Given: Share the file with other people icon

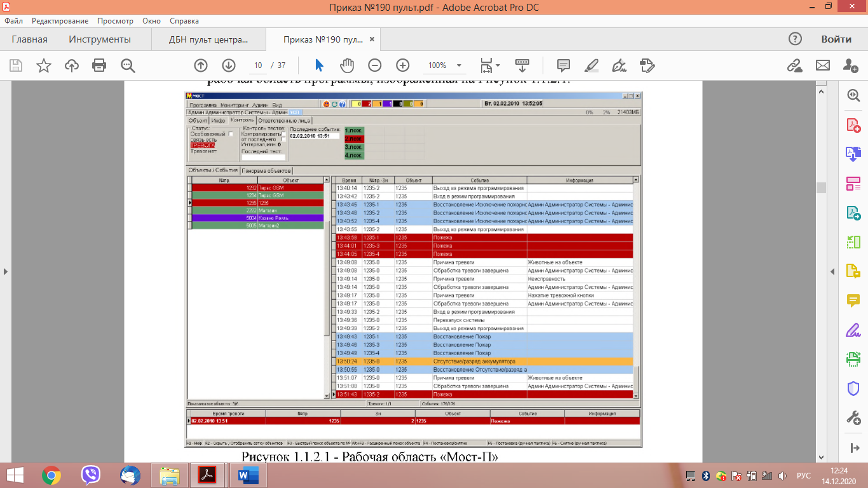Looking at the screenshot, I should pos(850,65).
